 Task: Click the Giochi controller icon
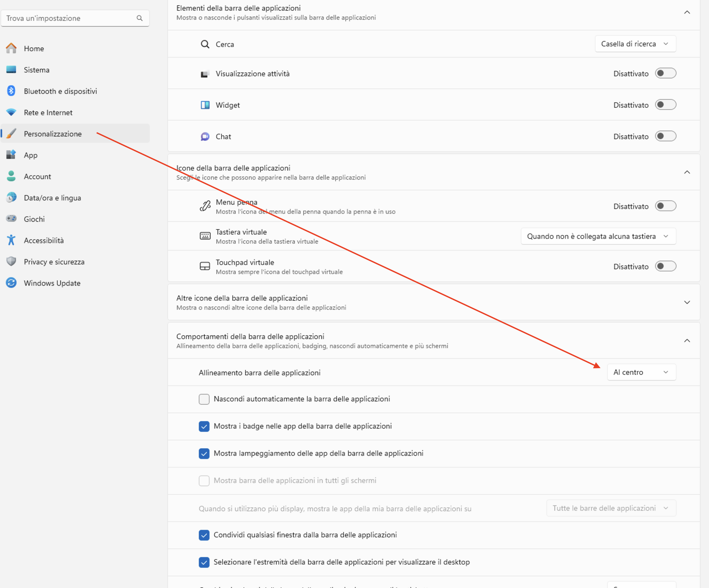(x=11, y=219)
